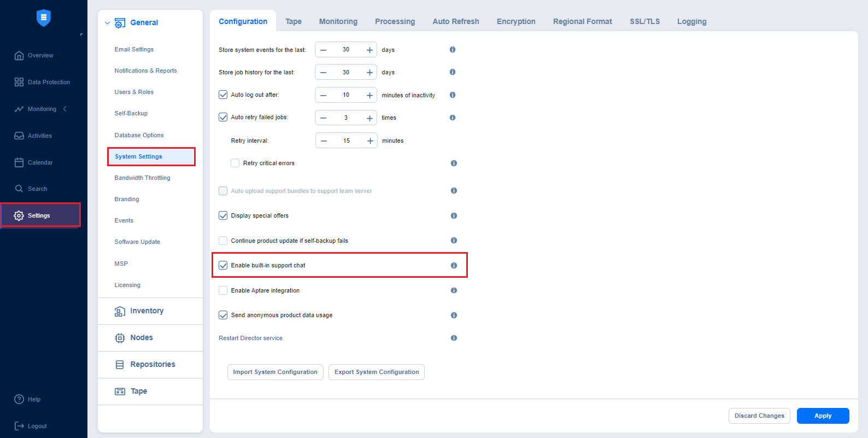The height and width of the screenshot is (438, 868).
Task: Click the Logout icon
Action: click(19, 426)
